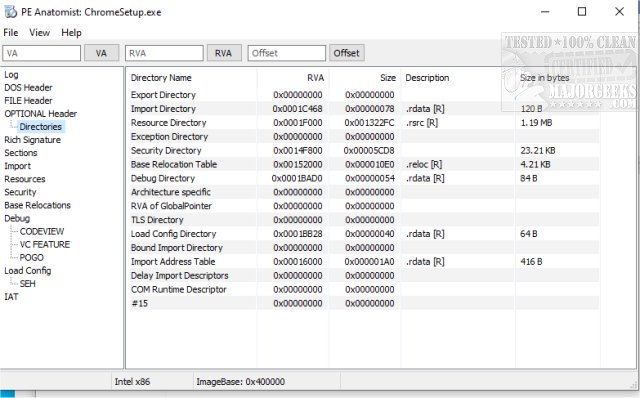Open the Help menu
This screenshot has width=640, height=398.
pos(71,33)
